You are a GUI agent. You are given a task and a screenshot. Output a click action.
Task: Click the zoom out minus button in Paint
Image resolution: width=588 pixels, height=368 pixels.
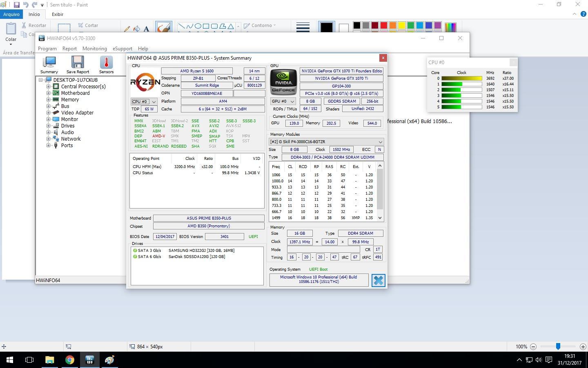pyautogui.click(x=533, y=346)
